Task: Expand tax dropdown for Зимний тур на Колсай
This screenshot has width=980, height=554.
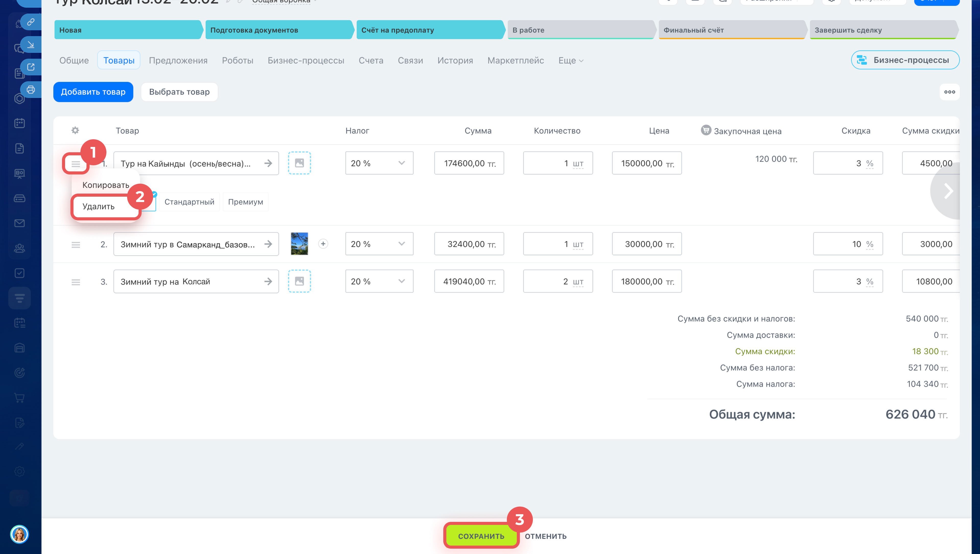Action: (379, 282)
